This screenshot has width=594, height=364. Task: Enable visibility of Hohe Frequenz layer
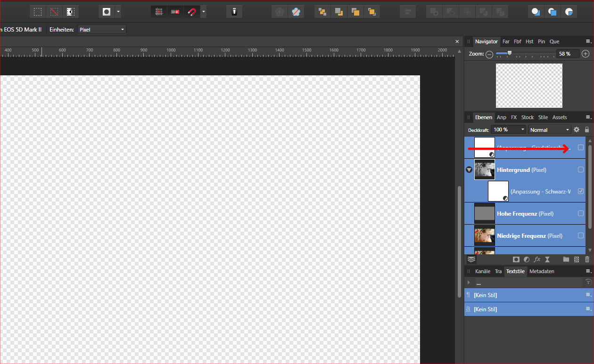tap(581, 213)
